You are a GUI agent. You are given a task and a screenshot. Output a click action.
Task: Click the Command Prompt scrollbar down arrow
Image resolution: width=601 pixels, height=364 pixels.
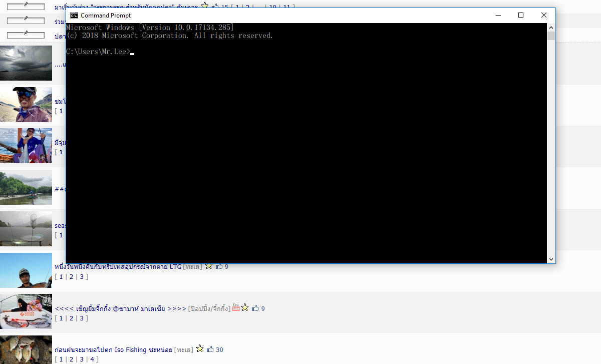pyautogui.click(x=551, y=259)
